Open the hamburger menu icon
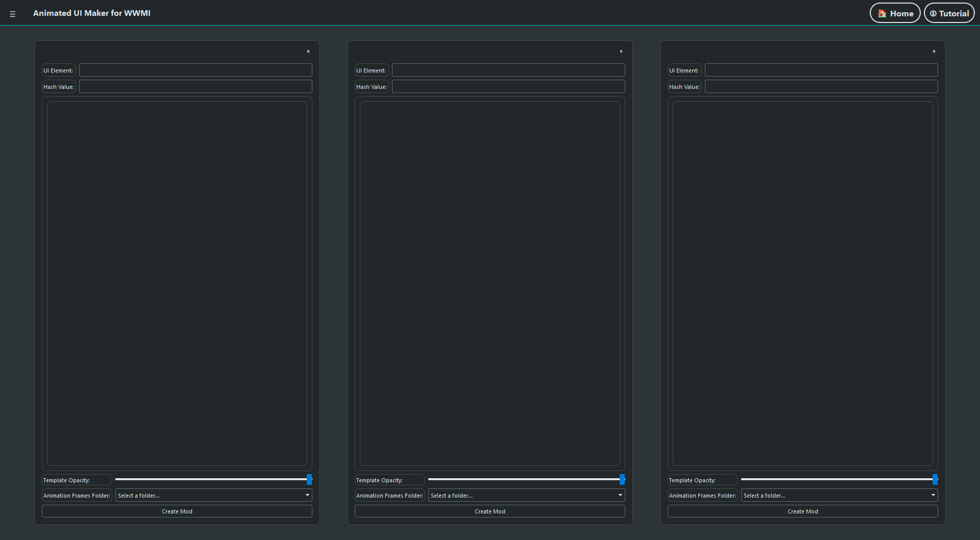The image size is (980, 540). [13, 14]
